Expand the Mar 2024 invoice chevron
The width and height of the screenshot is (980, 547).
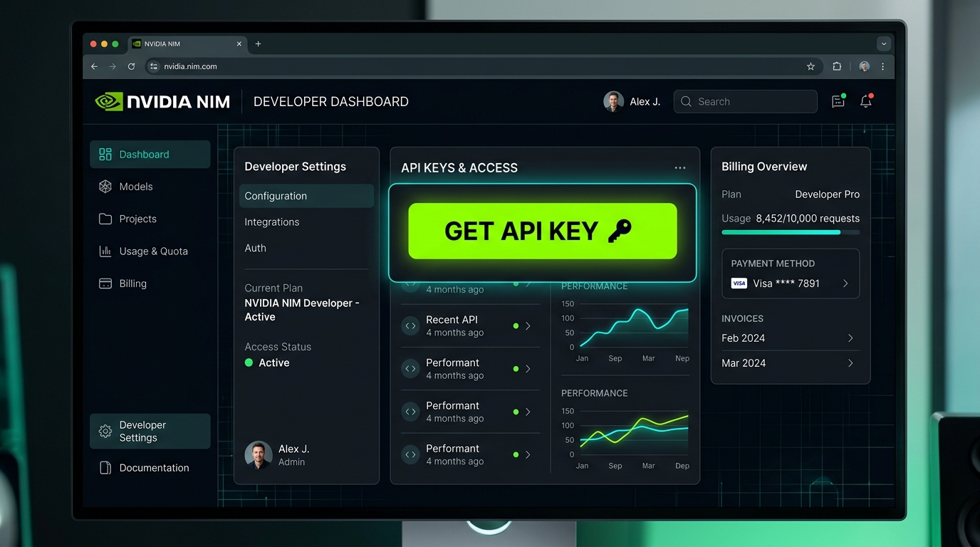(x=850, y=363)
